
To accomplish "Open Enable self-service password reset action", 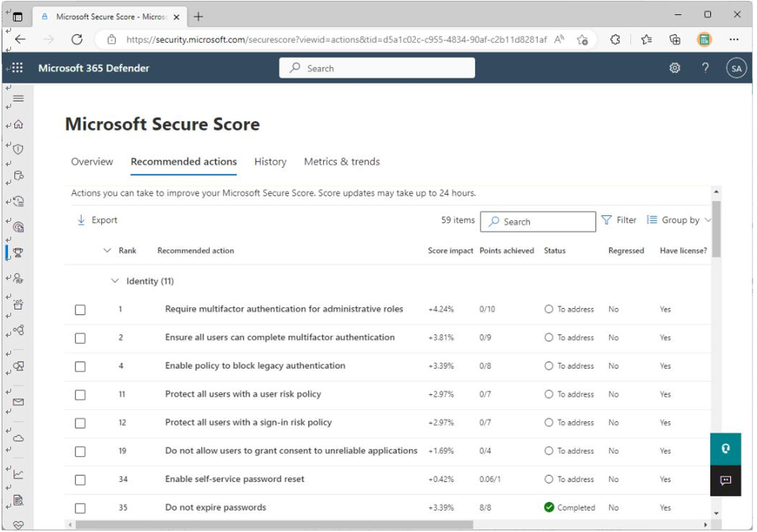I will (x=234, y=479).
